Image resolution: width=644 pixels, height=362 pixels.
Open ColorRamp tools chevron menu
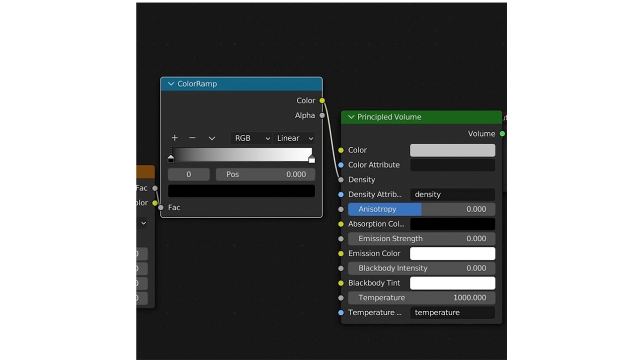click(x=212, y=138)
